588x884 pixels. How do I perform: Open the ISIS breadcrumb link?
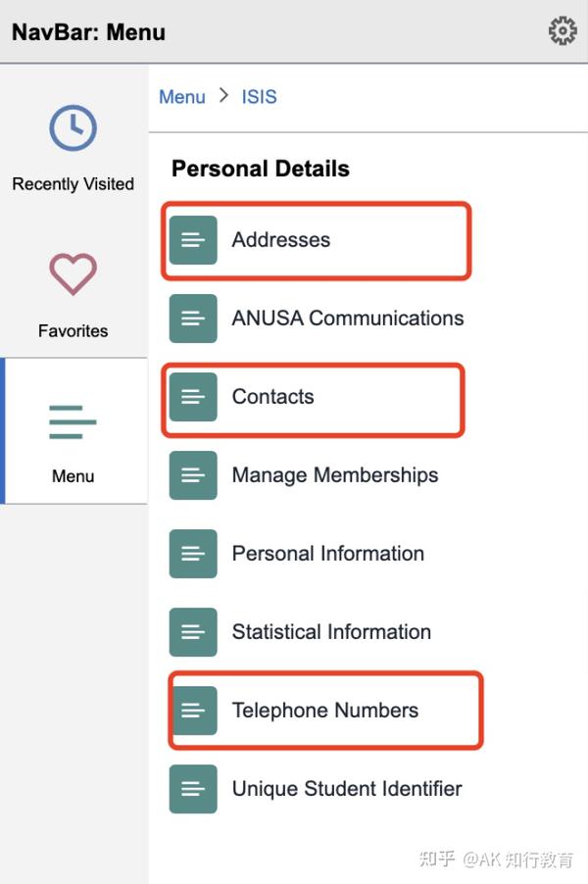click(259, 96)
